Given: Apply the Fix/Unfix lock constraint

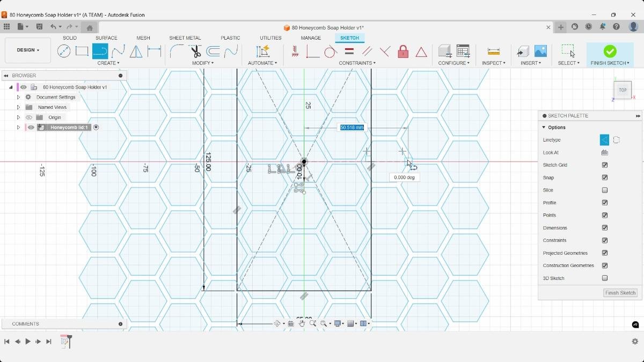Looking at the screenshot, I should (x=403, y=51).
